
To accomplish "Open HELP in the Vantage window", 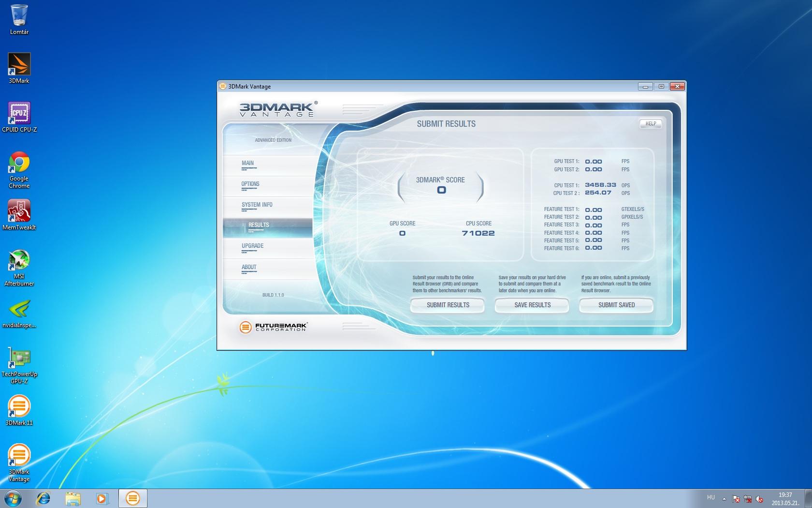I will (x=651, y=123).
